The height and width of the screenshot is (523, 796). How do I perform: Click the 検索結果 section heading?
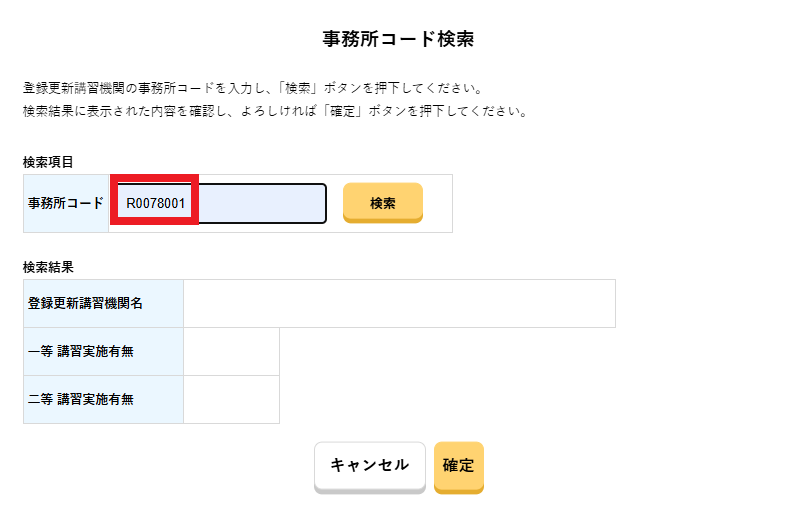[49, 267]
